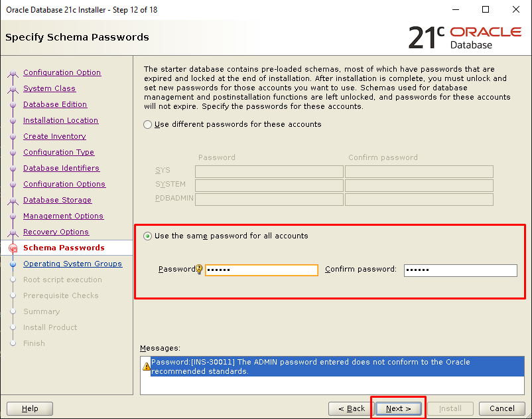This screenshot has width=532, height=419.
Task: Click the Configuration Options step bullet
Action: 13,185
